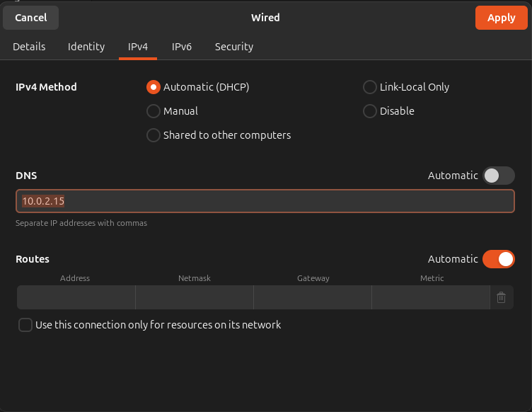The height and width of the screenshot is (412, 532).
Task: Click the Cancel button
Action: (30, 18)
